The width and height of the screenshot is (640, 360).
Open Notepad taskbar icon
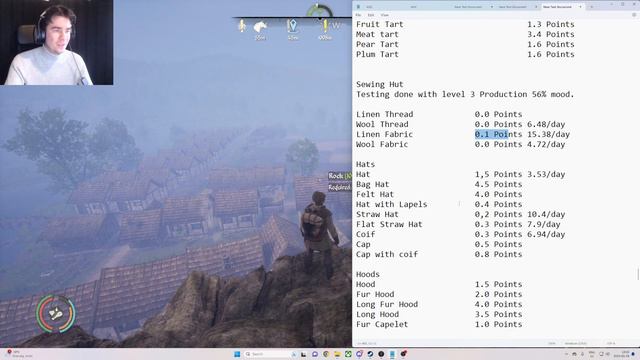point(392,354)
